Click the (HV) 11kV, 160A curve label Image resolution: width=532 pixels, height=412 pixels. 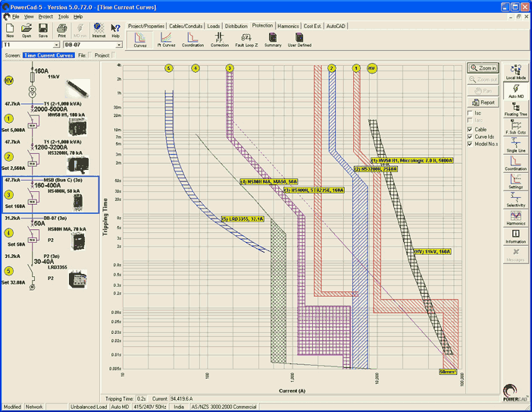pyautogui.click(x=433, y=252)
